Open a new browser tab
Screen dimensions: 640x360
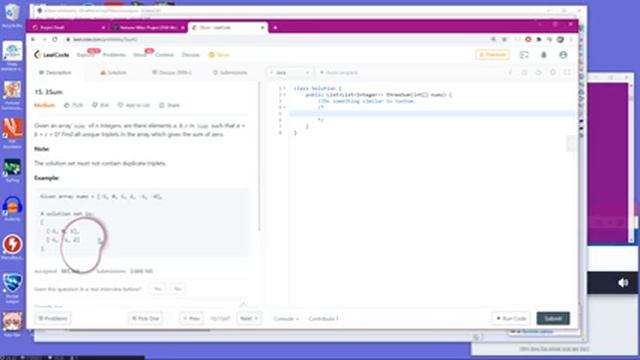coord(275,27)
